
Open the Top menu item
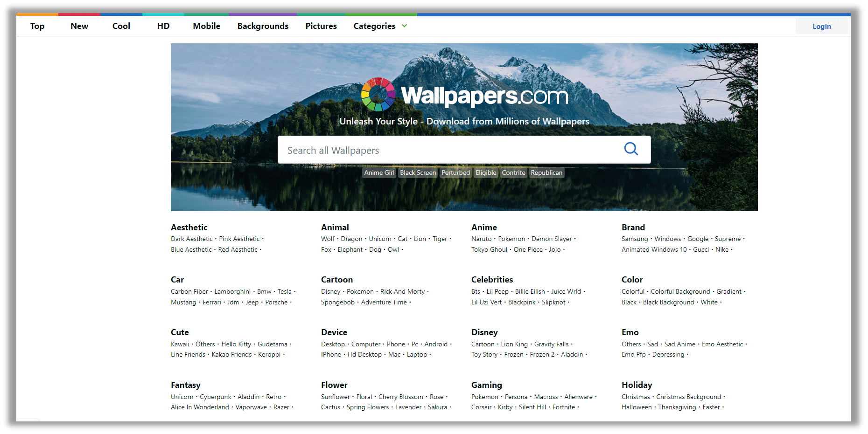tap(37, 26)
